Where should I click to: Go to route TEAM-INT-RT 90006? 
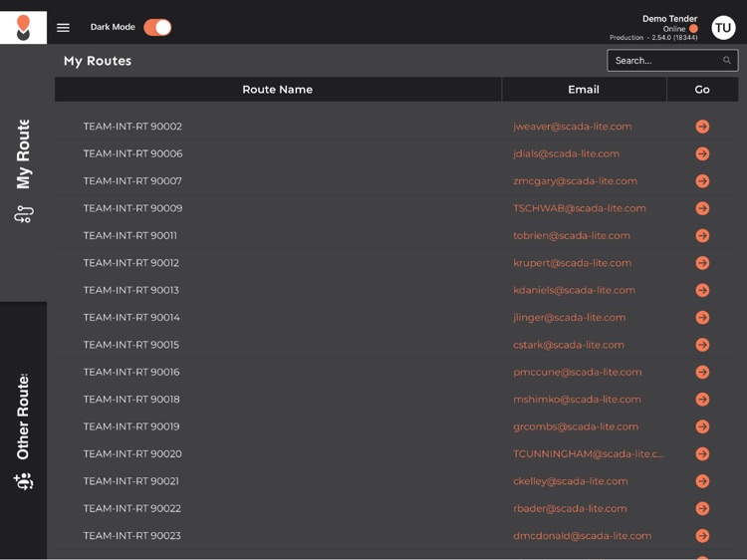pyautogui.click(x=702, y=153)
